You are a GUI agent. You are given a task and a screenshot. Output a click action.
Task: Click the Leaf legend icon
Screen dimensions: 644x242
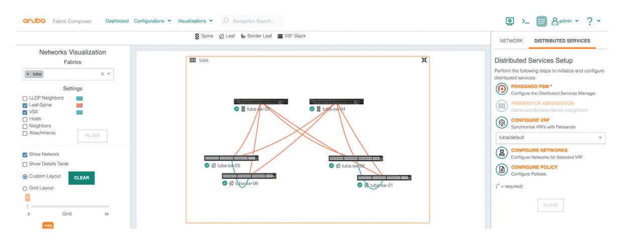pyautogui.click(x=222, y=36)
